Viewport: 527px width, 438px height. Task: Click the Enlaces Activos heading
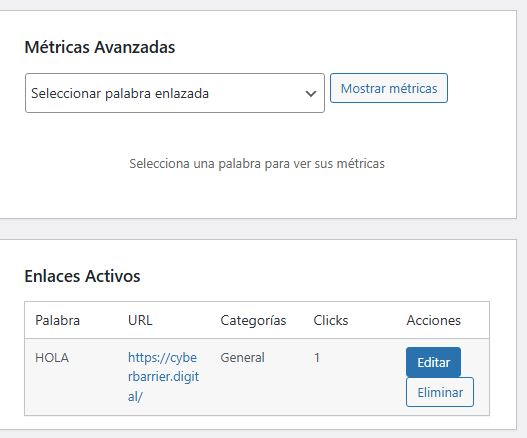[82, 276]
